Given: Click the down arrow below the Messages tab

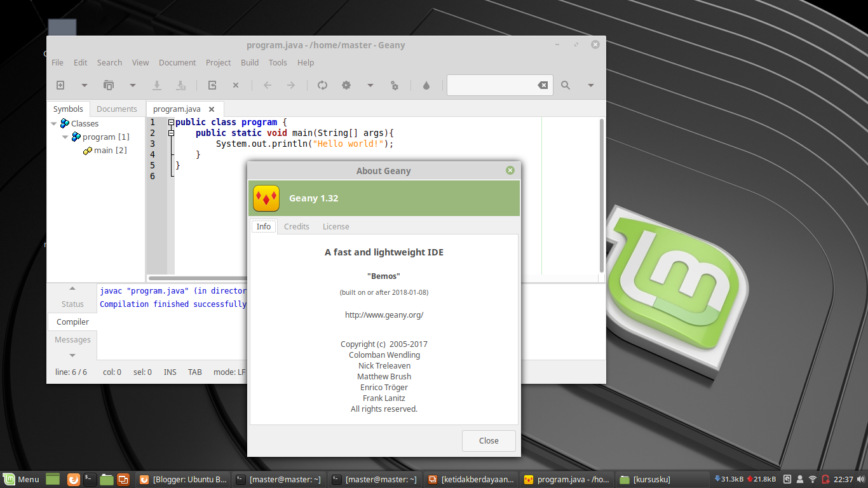Looking at the screenshot, I should (x=72, y=355).
